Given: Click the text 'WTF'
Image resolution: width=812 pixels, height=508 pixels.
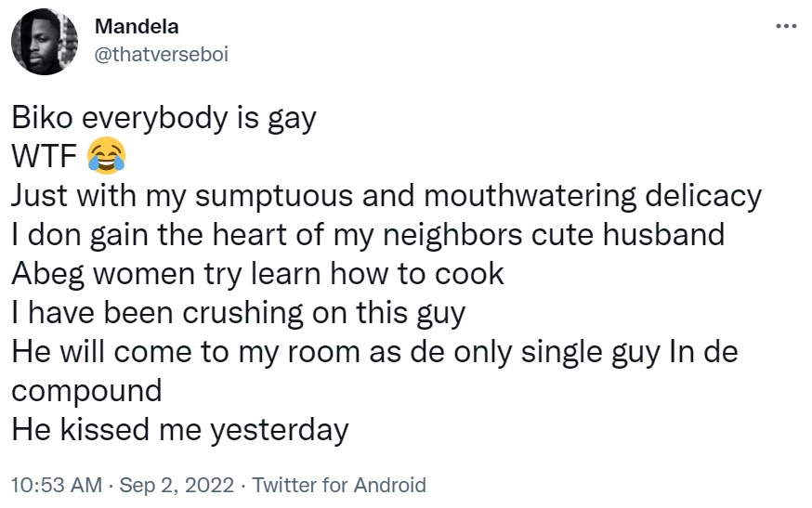Looking at the screenshot, I should point(45,156).
